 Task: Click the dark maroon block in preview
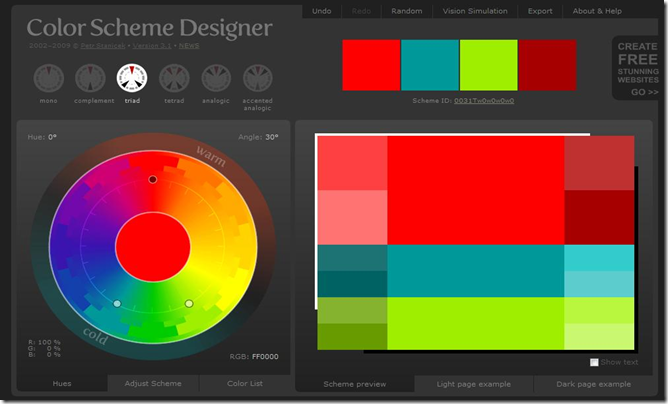599,217
